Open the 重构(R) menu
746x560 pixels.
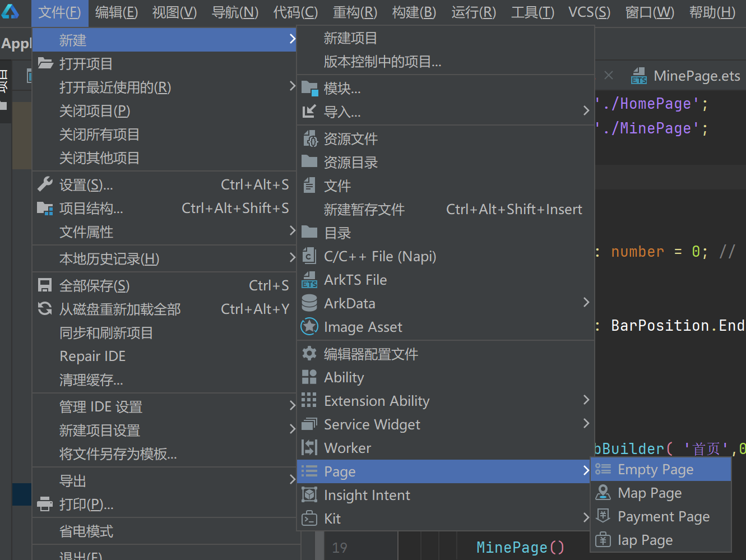click(x=355, y=12)
